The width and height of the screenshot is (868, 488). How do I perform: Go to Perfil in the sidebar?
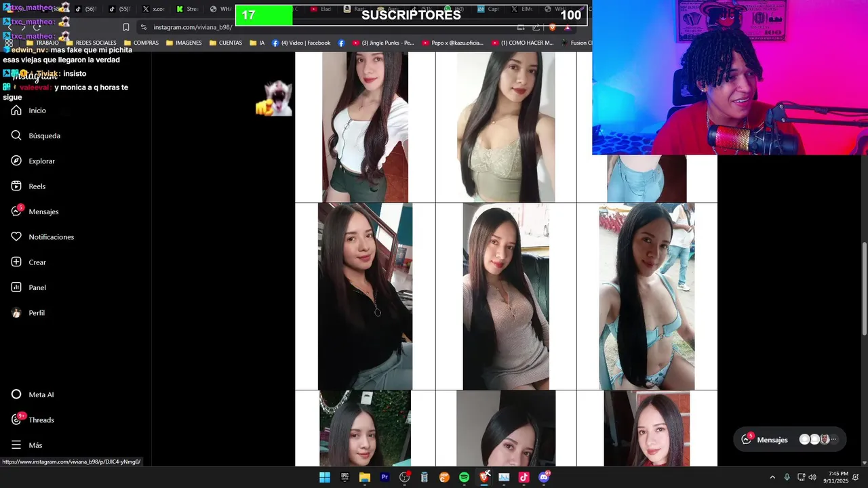coord(28,313)
